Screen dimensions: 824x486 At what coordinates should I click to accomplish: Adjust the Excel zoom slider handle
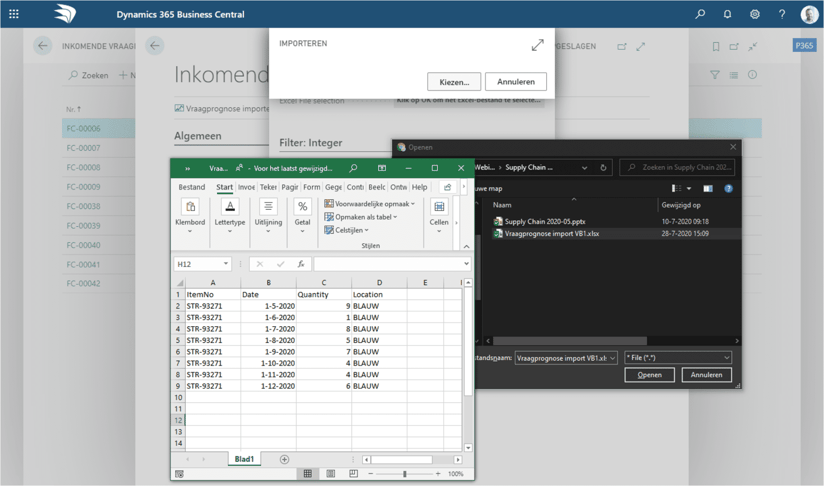tap(405, 474)
